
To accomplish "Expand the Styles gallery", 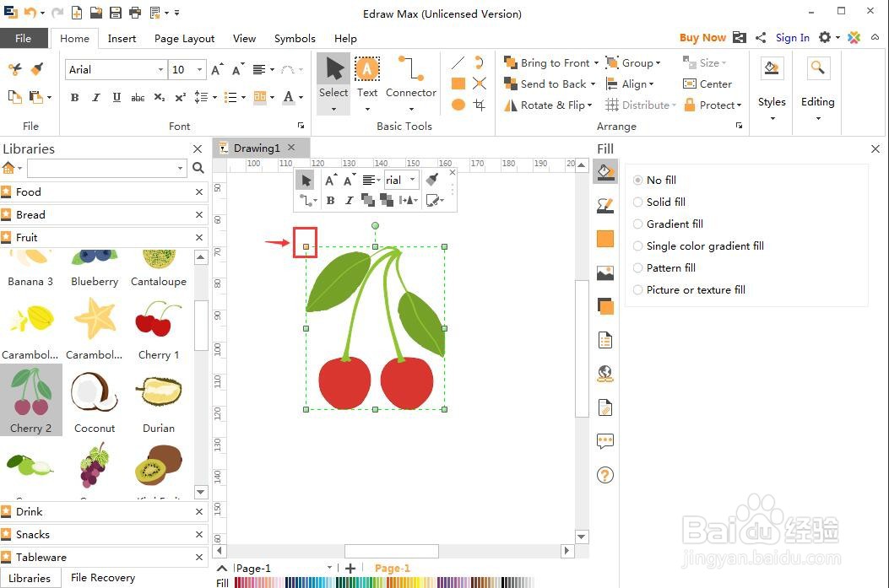I will 772,118.
